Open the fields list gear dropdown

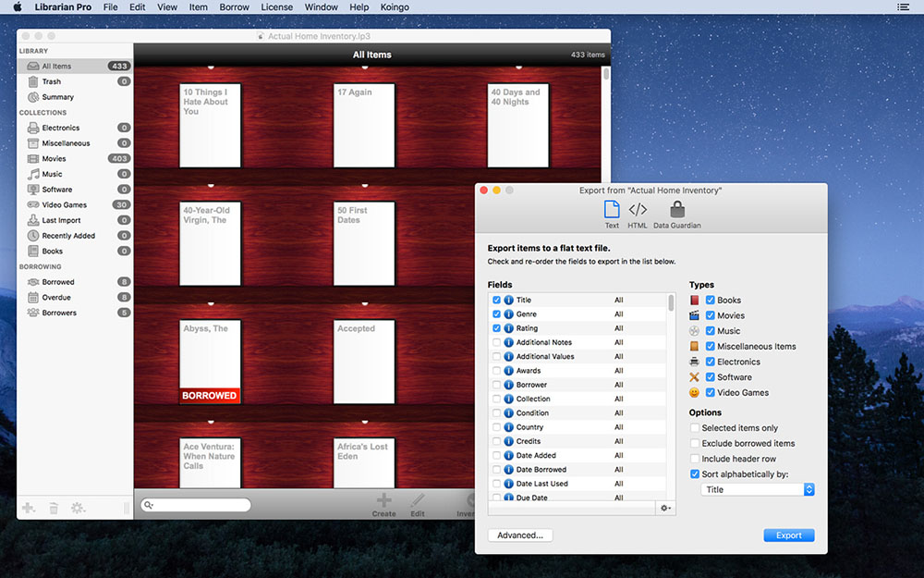coord(665,508)
